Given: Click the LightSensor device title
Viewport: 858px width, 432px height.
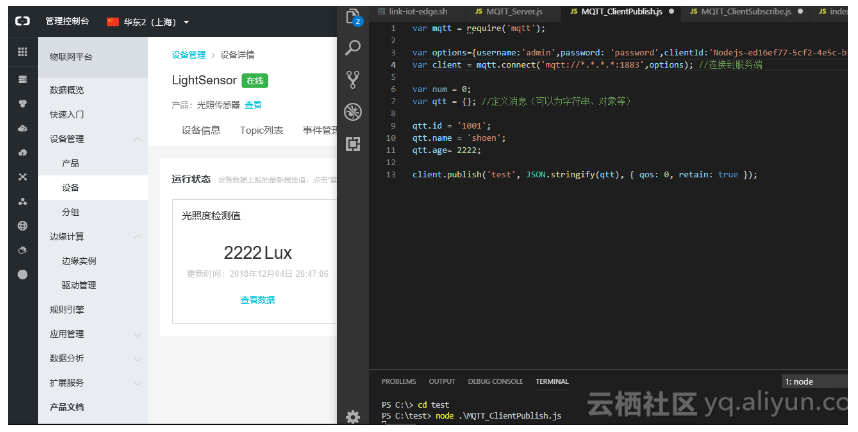Looking at the screenshot, I should (x=204, y=80).
